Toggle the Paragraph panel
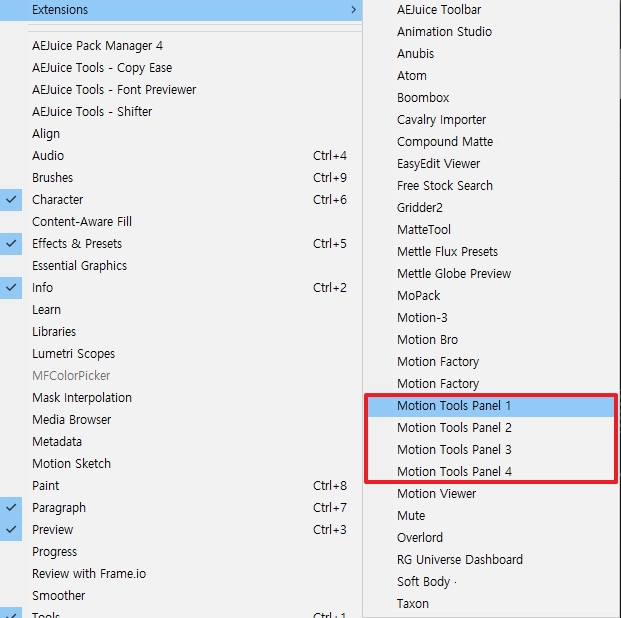Image resolution: width=621 pixels, height=618 pixels. click(x=59, y=508)
